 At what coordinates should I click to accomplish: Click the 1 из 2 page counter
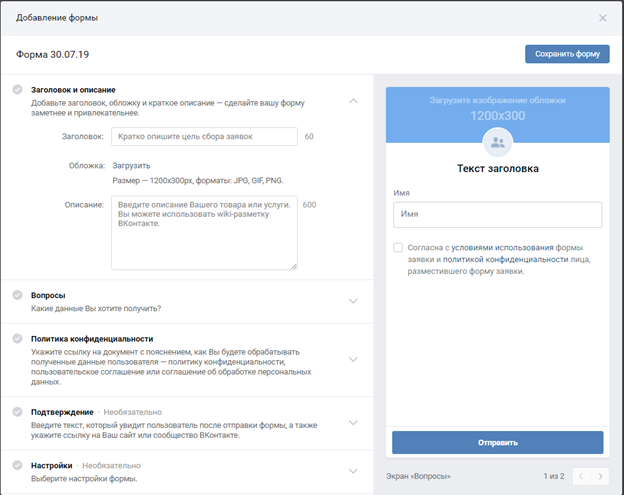coord(554,476)
